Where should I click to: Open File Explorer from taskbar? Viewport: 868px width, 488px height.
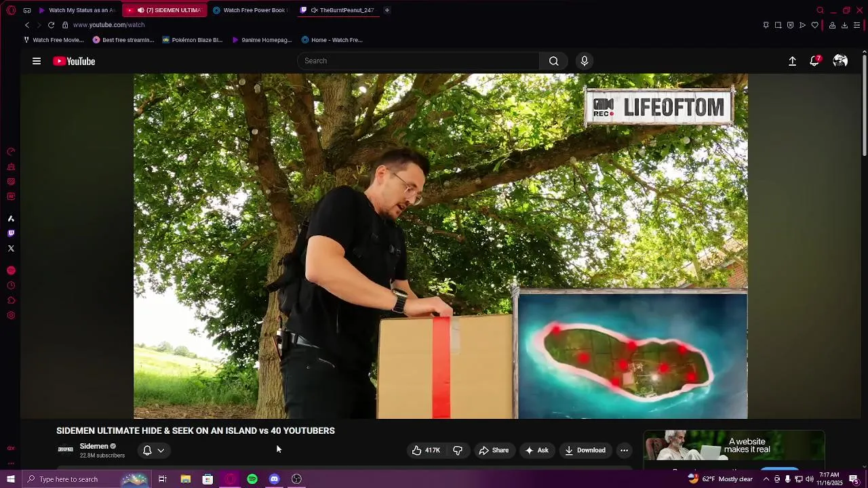click(x=185, y=479)
